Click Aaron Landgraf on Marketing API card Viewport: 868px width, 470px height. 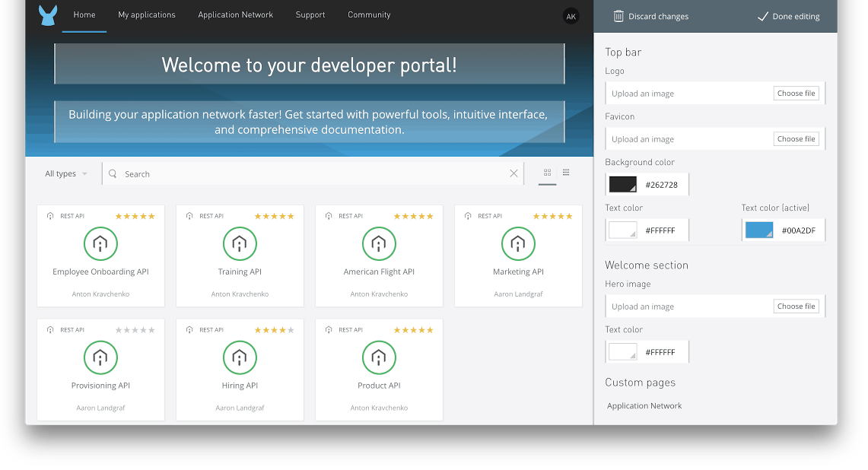point(518,294)
